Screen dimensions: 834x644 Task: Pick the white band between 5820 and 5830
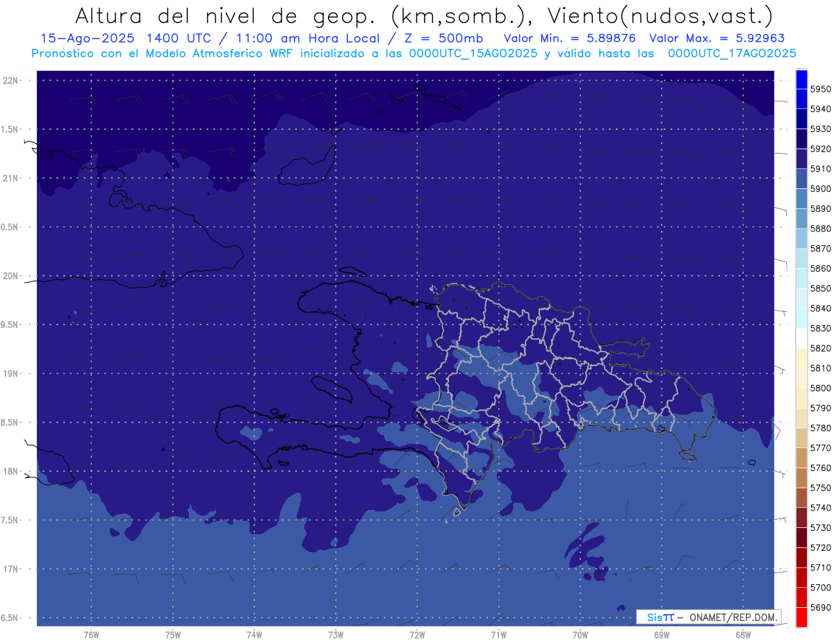801,338
